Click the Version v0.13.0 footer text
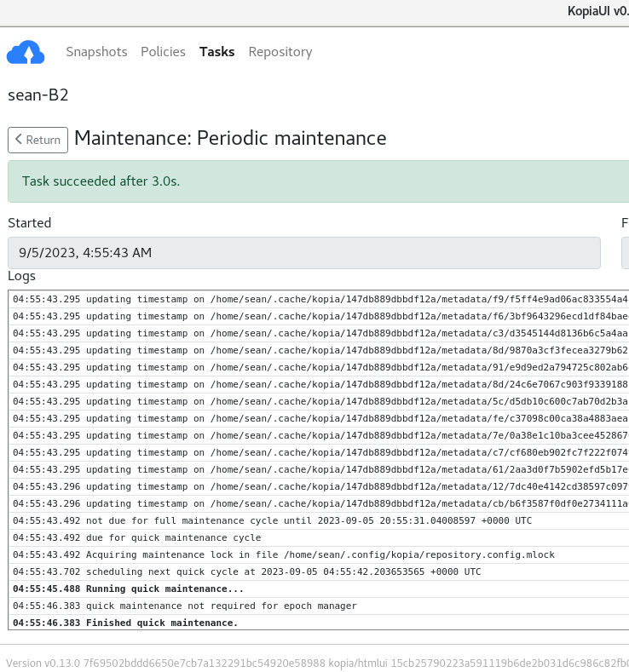 pyautogui.click(x=317, y=663)
